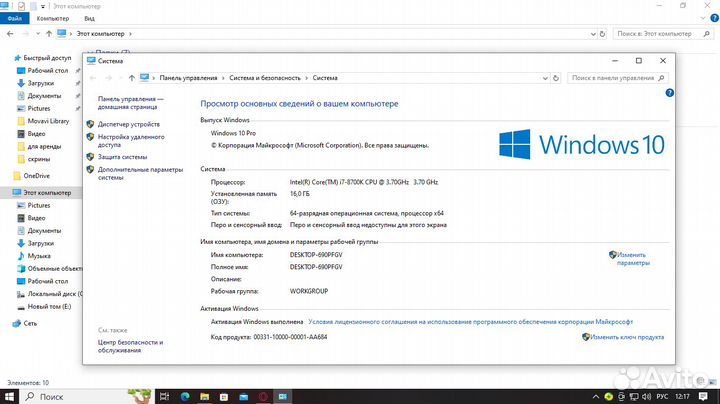Screen dimensions: 720x404
Task: Click Изменить ключ продукта link
Action: click(x=627, y=337)
